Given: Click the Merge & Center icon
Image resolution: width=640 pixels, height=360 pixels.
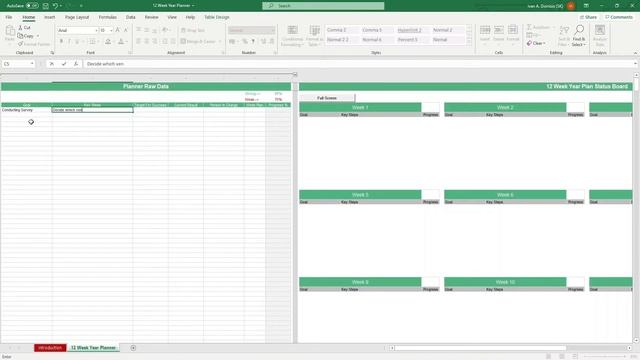Looking at the screenshot, I should click(183, 41).
